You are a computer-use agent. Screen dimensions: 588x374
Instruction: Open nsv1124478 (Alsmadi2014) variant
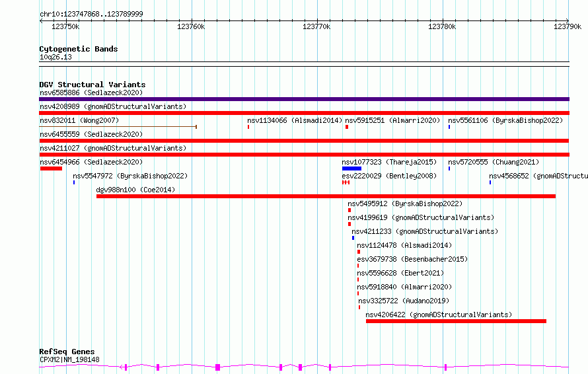(404, 245)
